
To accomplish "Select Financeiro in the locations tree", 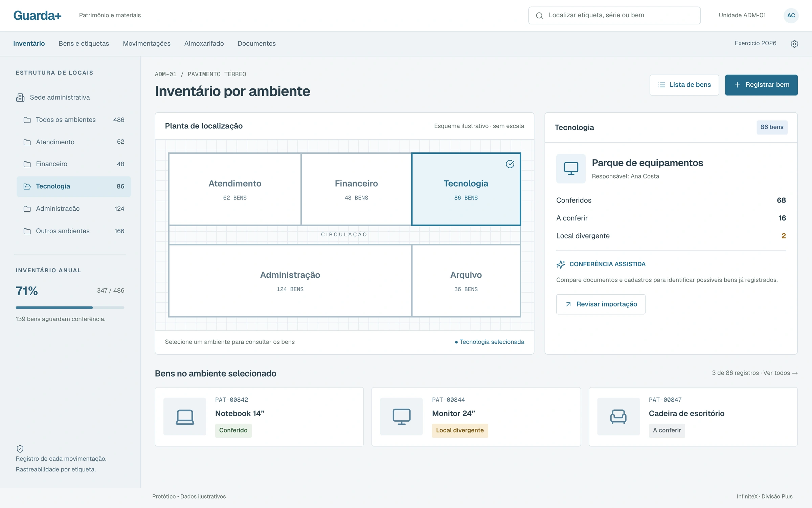I will tap(74, 164).
